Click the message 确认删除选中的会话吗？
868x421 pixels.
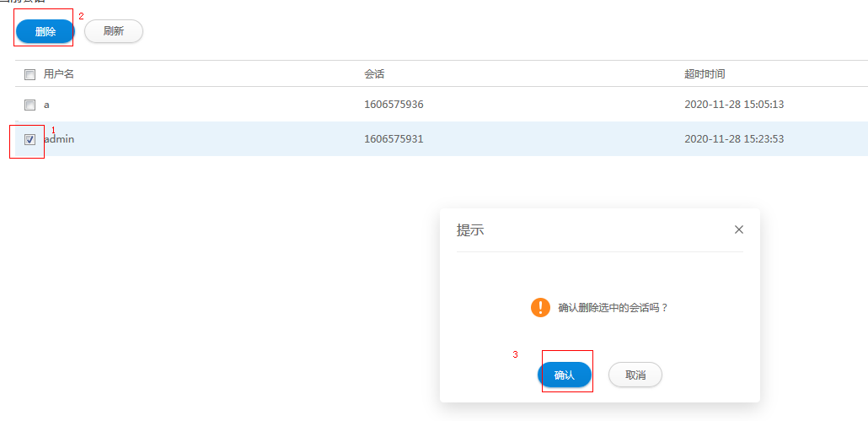[x=613, y=307]
